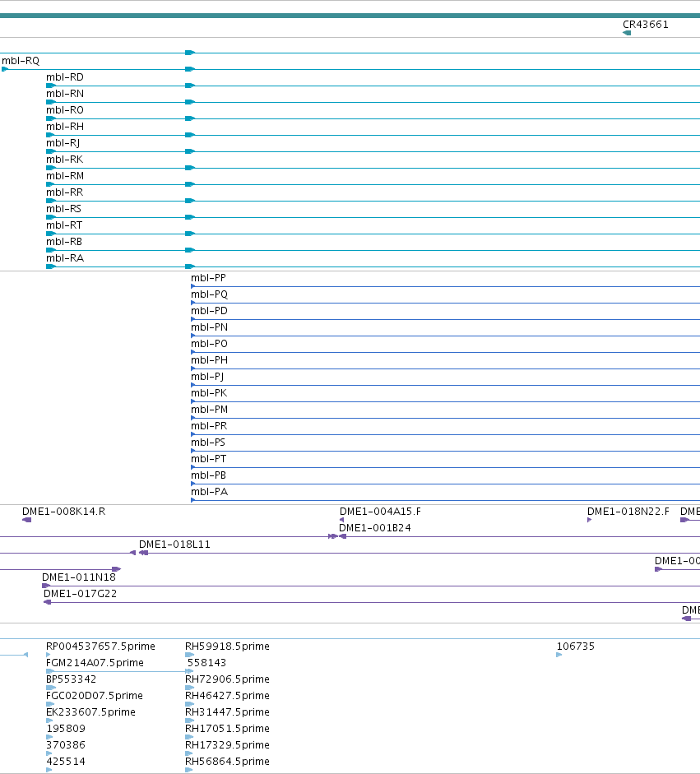Select the mbl-RK transcript label

tap(65, 160)
